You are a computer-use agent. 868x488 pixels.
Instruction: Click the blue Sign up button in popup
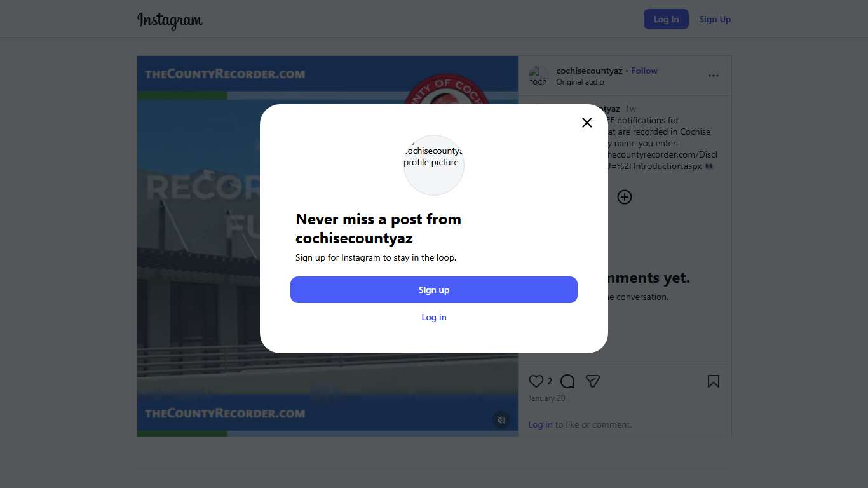[434, 290]
